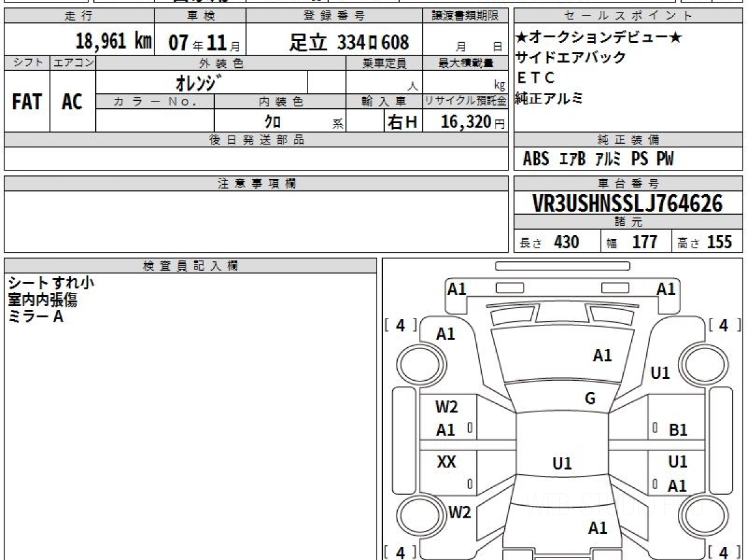Click the リサイクル預託金 header
Image resolution: width=747 pixels, height=560 pixels.
pyautogui.click(x=465, y=101)
